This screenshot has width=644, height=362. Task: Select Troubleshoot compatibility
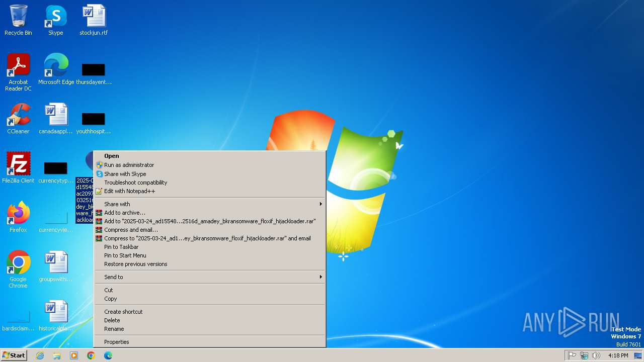[x=210, y=183]
